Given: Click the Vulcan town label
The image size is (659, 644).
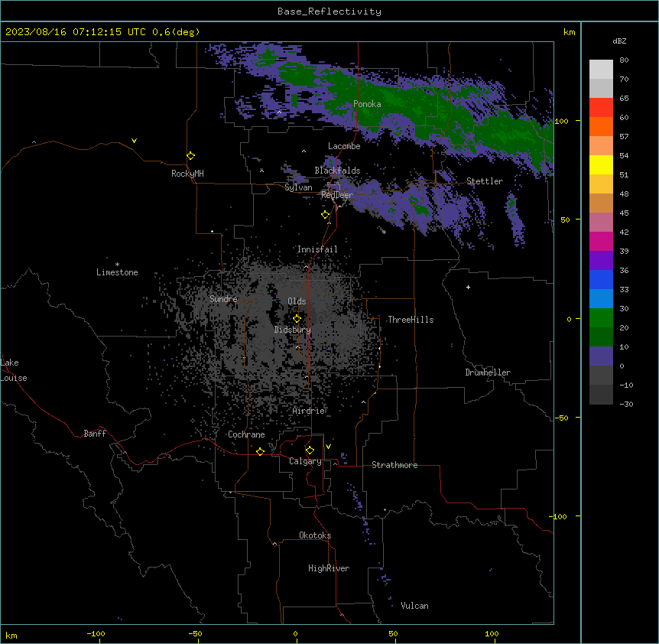Looking at the screenshot, I should 414,606.
